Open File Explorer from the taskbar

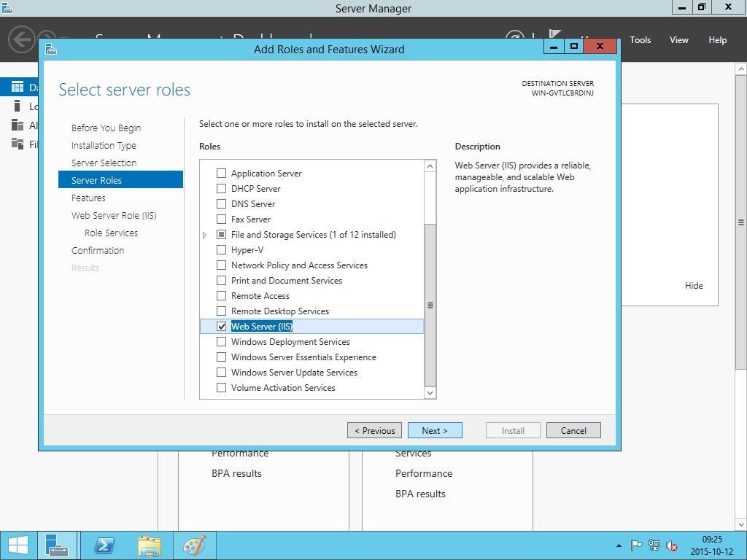(149, 545)
